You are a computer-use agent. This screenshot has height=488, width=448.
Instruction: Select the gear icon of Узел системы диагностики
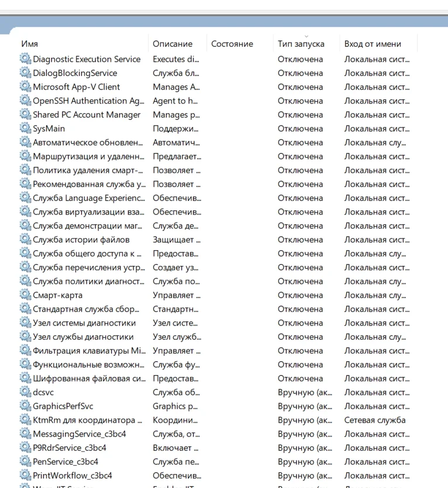tap(25, 323)
